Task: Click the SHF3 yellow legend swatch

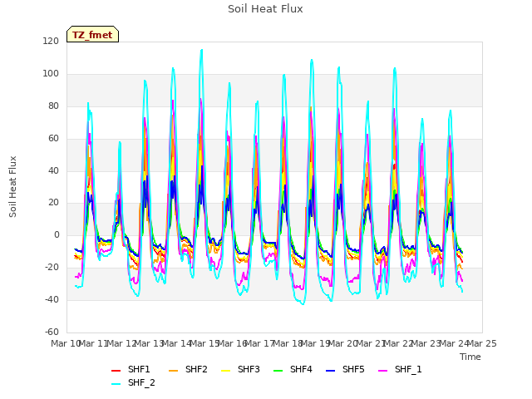Action: [x=225, y=371]
